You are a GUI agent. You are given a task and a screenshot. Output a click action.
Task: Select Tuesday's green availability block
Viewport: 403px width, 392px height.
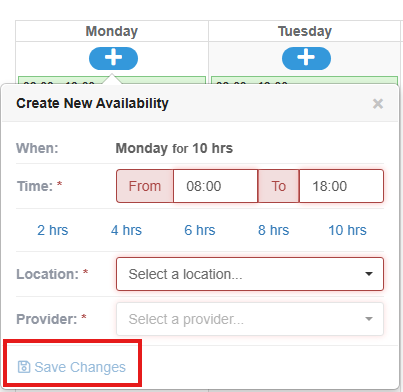304,80
